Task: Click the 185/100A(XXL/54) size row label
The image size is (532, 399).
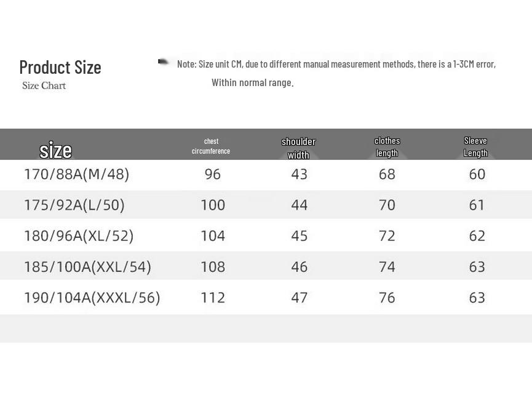Action: tap(87, 267)
